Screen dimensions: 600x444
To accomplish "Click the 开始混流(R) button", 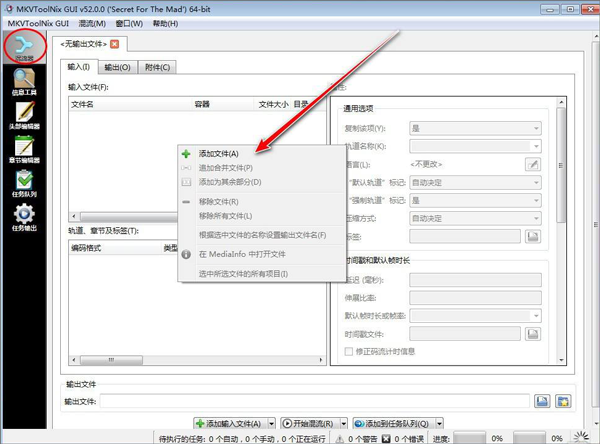I will coord(310,423).
